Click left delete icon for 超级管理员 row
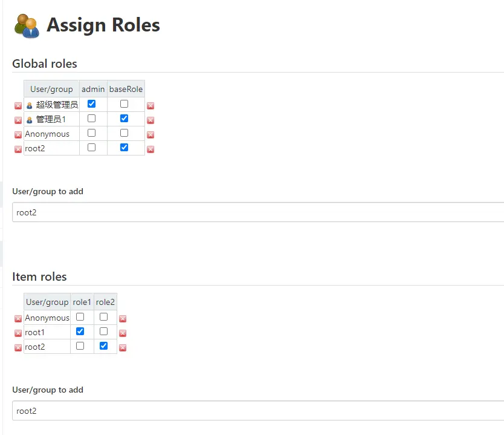504x435 pixels. click(18, 106)
